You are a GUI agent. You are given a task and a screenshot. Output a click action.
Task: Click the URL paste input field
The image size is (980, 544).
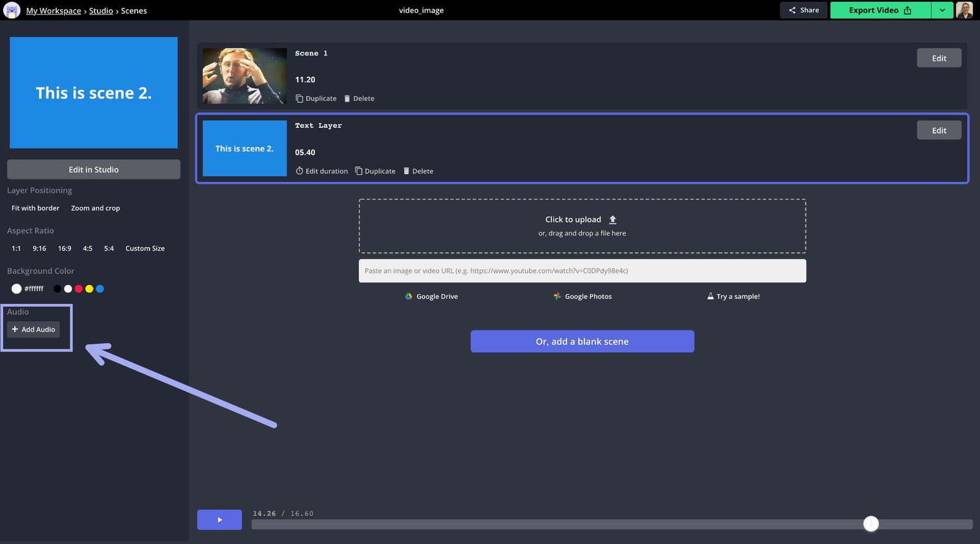tap(582, 271)
